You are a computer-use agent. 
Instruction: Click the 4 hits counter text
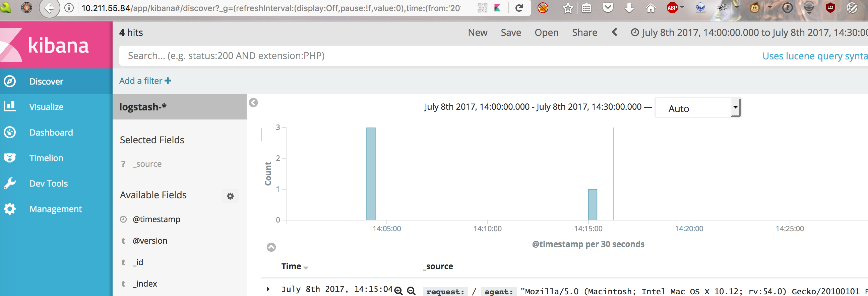[x=131, y=33]
